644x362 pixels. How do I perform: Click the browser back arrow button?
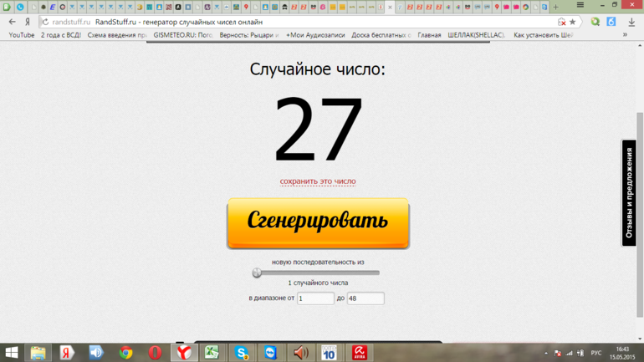[x=12, y=22]
